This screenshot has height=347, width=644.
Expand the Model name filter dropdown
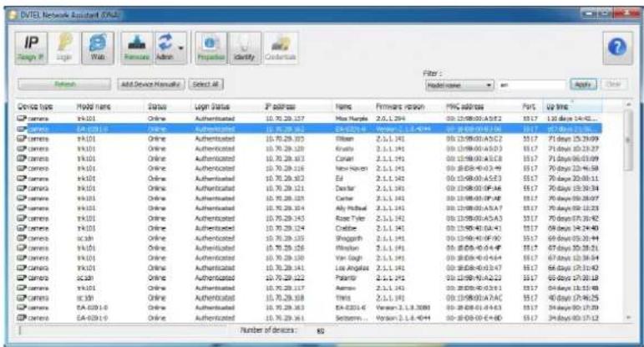pyautogui.click(x=489, y=85)
